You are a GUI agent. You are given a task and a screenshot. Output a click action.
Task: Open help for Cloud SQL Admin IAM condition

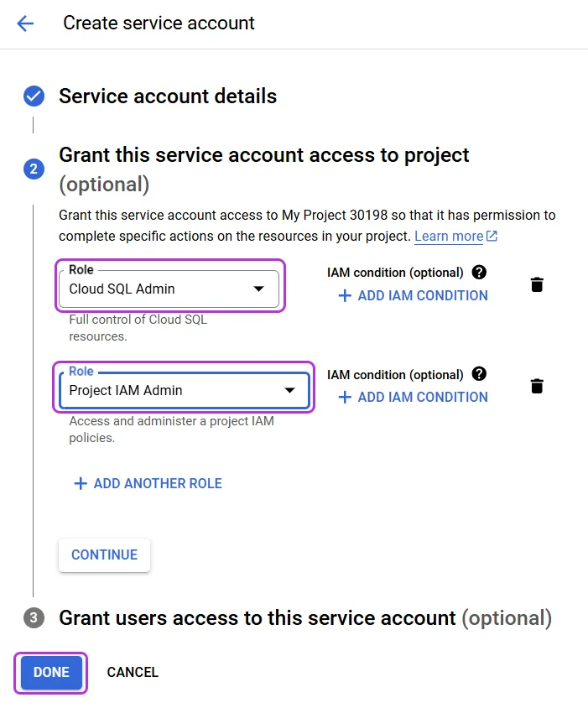tap(479, 273)
